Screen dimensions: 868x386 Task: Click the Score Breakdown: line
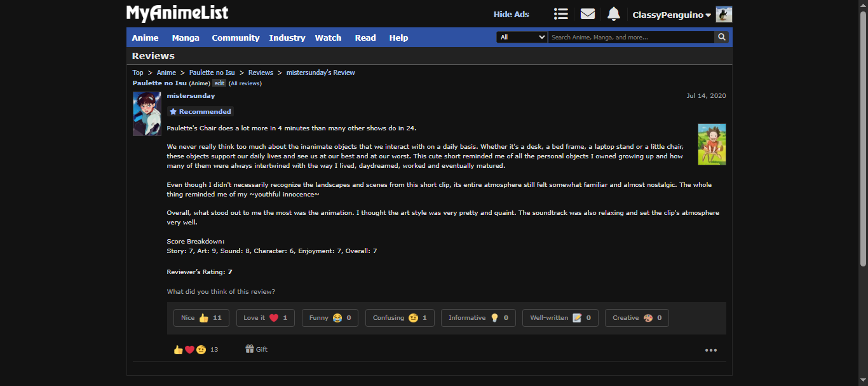pyautogui.click(x=196, y=242)
